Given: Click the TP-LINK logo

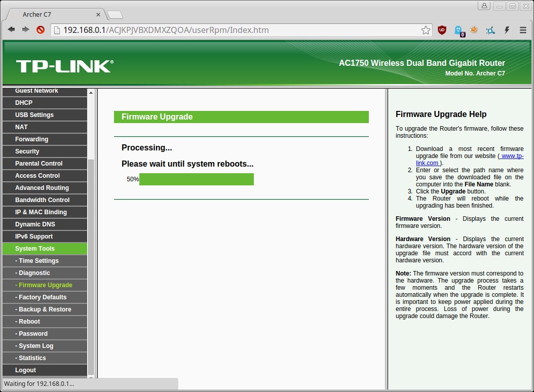Looking at the screenshot, I should 65,66.
